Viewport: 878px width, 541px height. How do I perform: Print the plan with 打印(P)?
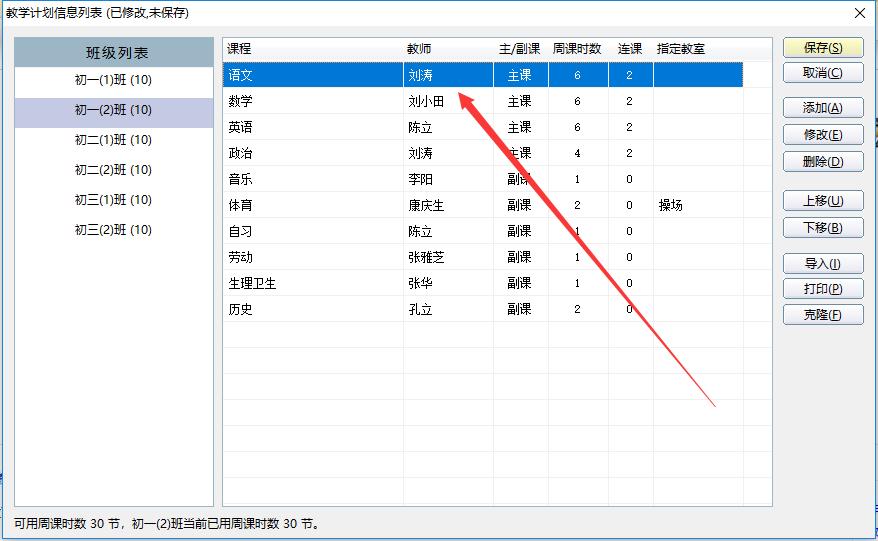pyautogui.click(x=823, y=288)
